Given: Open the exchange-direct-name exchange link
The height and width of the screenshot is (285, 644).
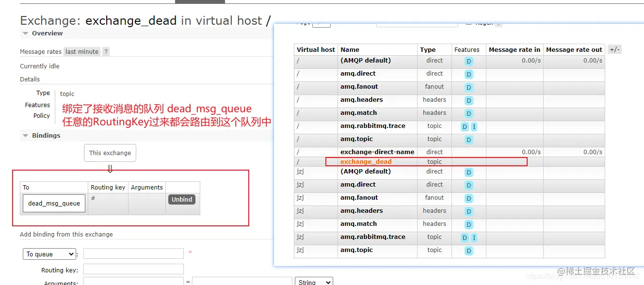Looking at the screenshot, I should [x=377, y=152].
